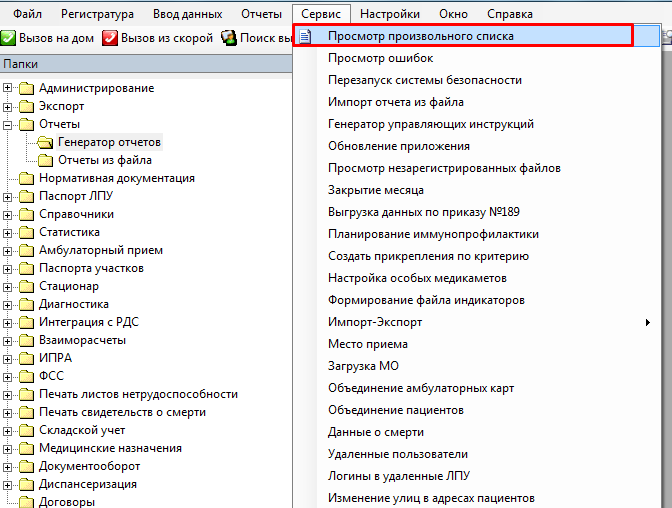Click the ИПРА folder icon
This screenshot has height=508, width=672.
[x=27, y=358]
